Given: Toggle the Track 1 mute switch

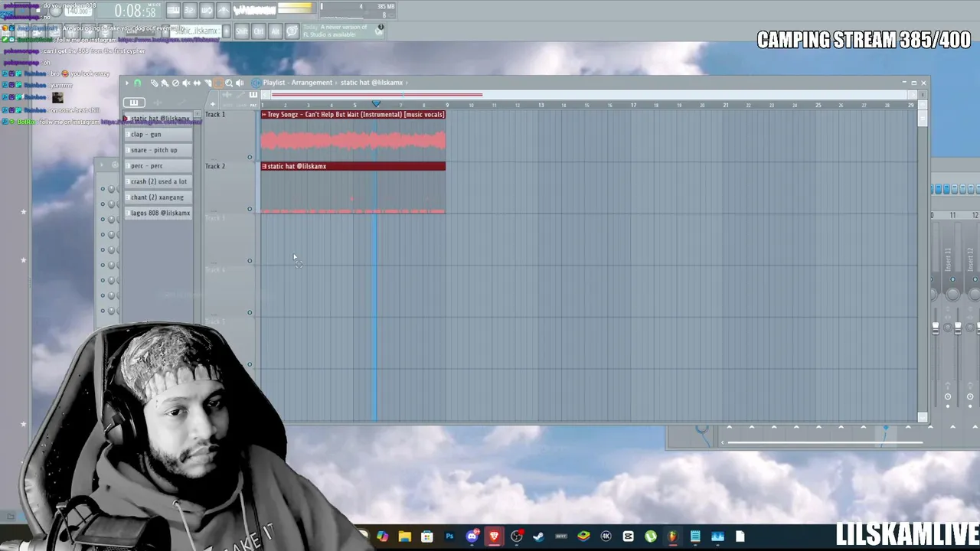Looking at the screenshot, I should (250, 158).
